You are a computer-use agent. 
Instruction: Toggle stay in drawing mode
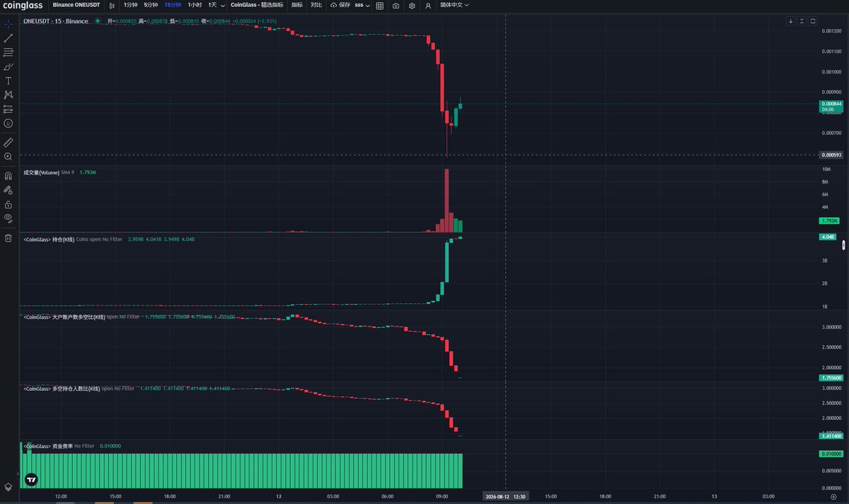[8, 189]
